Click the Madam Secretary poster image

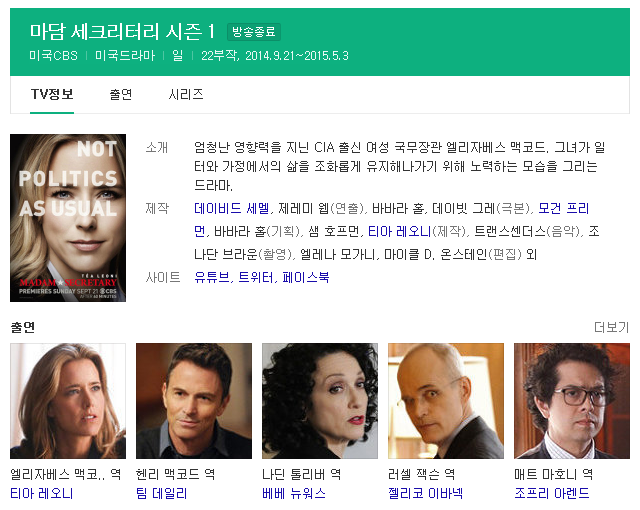[68, 218]
